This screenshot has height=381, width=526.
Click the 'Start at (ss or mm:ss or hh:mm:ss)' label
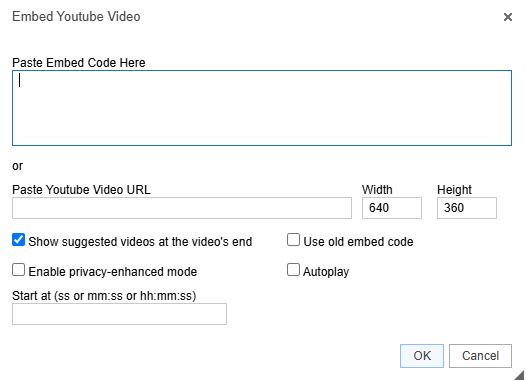click(x=104, y=296)
